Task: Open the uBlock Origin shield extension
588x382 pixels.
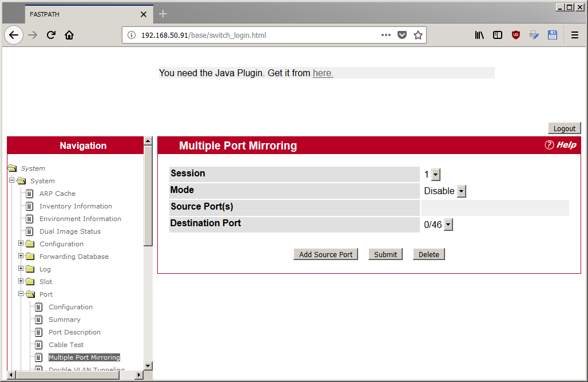Action: tap(516, 36)
